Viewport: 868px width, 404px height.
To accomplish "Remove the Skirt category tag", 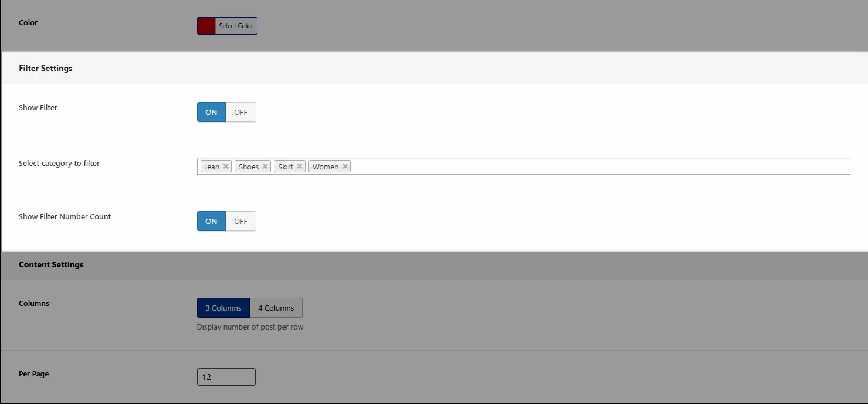I will (300, 167).
